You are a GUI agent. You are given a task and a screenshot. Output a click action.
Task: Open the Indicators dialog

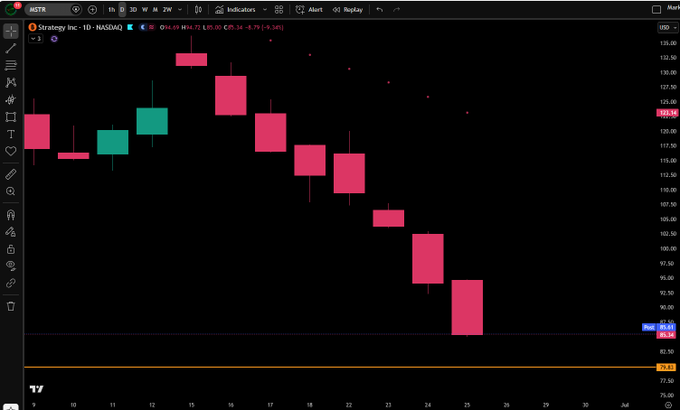pyautogui.click(x=235, y=10)
